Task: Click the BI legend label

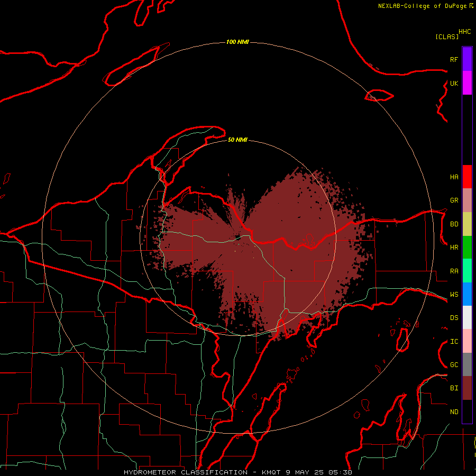Action: (x=454, y=388)
